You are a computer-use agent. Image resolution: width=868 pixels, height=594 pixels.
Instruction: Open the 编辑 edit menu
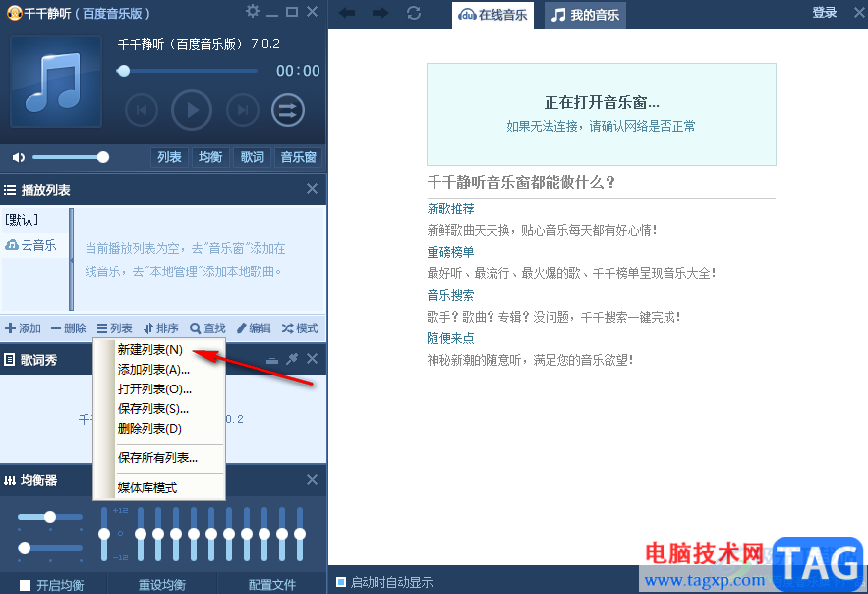click(x=254, y=328)
